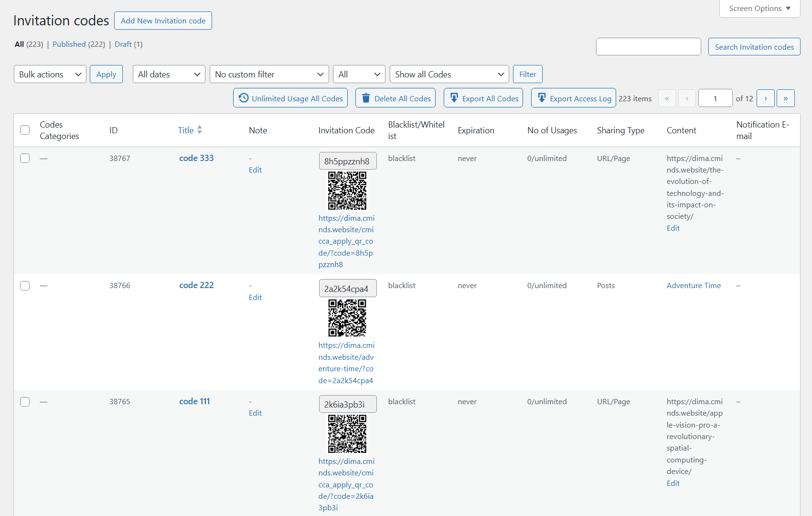The image size is (812, 516).
Task: Open the QR code image for code 111
Action: click(x=347, y=434)
